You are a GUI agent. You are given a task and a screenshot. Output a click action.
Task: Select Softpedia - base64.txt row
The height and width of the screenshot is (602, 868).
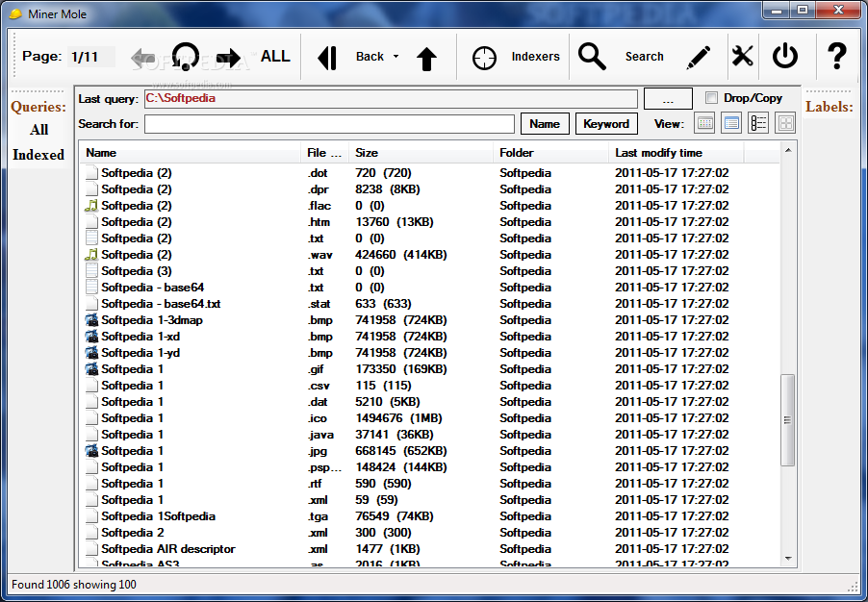point(429,304)
